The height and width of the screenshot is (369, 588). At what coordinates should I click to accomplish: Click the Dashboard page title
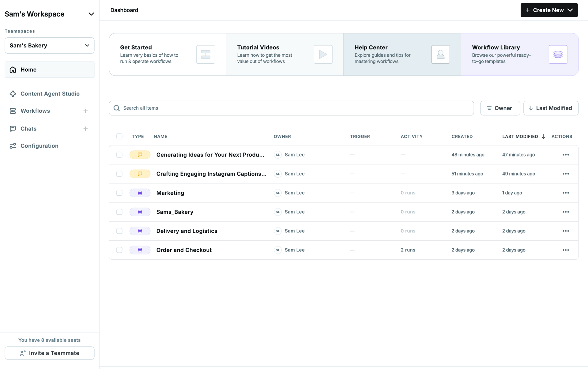pyautogui.click(x=124, y=10)
